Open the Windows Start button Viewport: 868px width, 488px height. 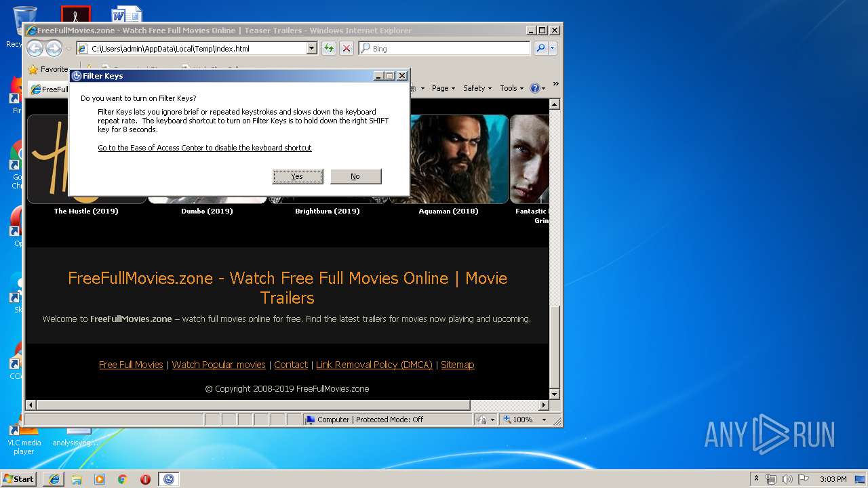tap(18, 479)
